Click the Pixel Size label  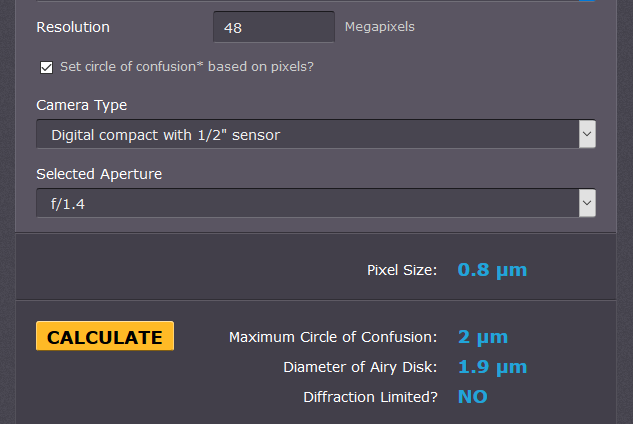tap(402, 270)
